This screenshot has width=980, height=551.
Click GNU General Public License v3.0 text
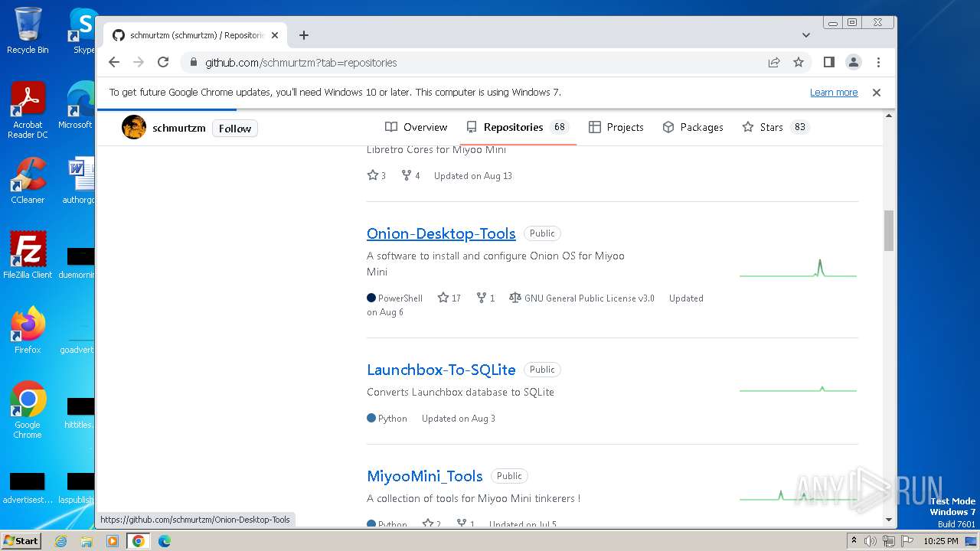(x=590, y=298)
